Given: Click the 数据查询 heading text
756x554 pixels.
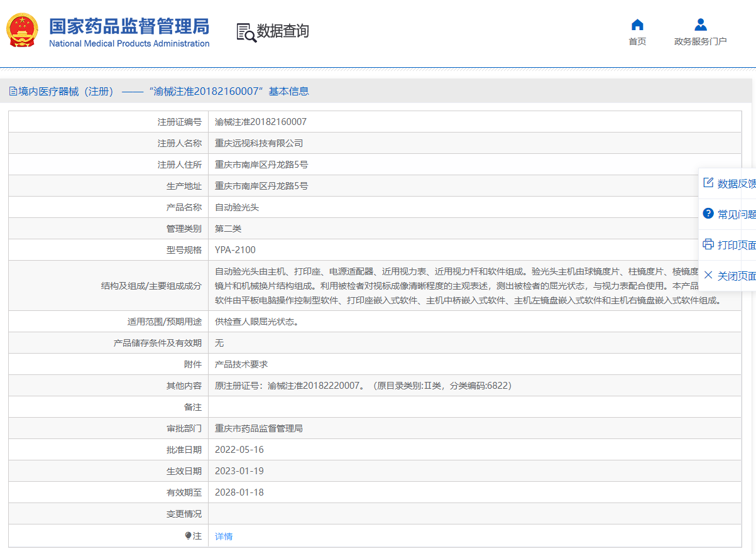Looking at the screenshot, I should (283, 31).
